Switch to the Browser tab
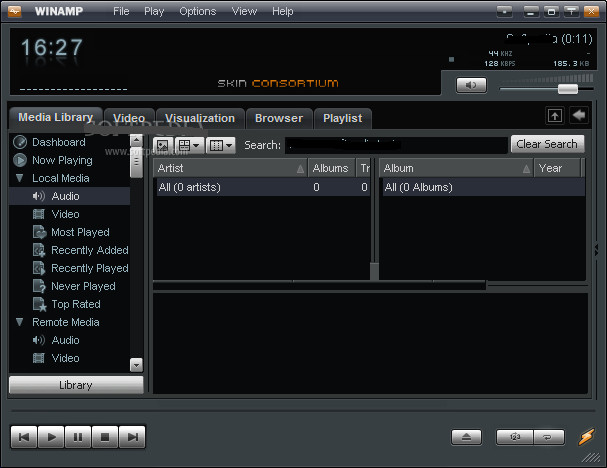 279,118
